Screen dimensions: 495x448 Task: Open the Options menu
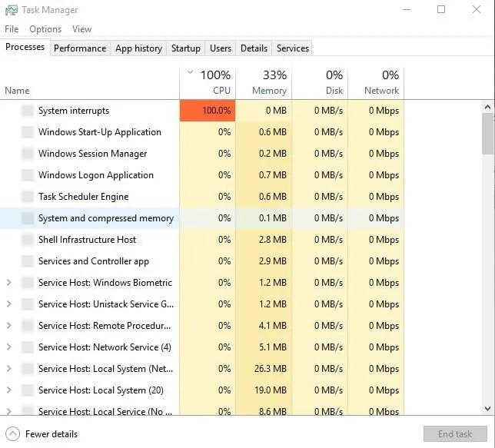click(45, 29)
